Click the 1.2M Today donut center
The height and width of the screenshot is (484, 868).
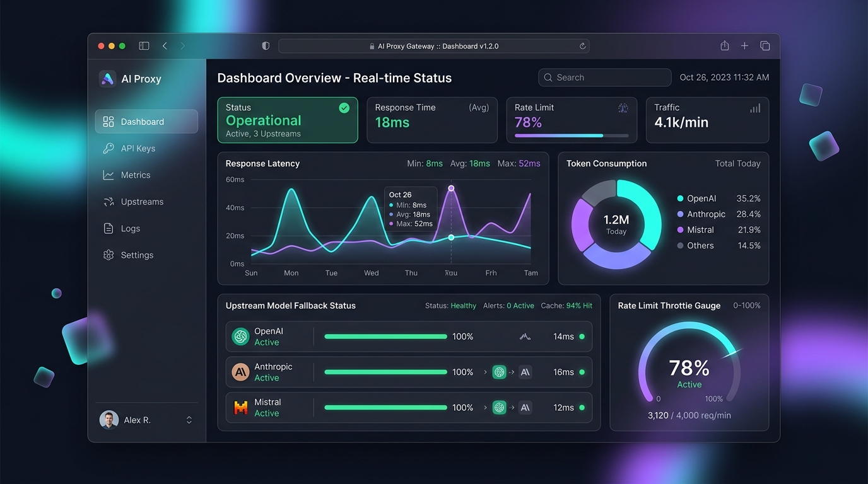616,224
